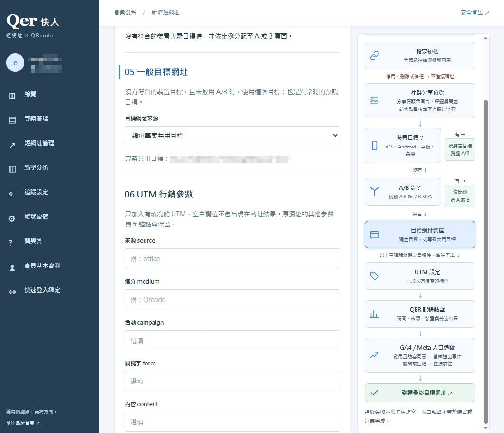Select the GA4 / Meta 入口追蹤 card
504x433 pixels.
pyautogui.click(x=420, y=355)
